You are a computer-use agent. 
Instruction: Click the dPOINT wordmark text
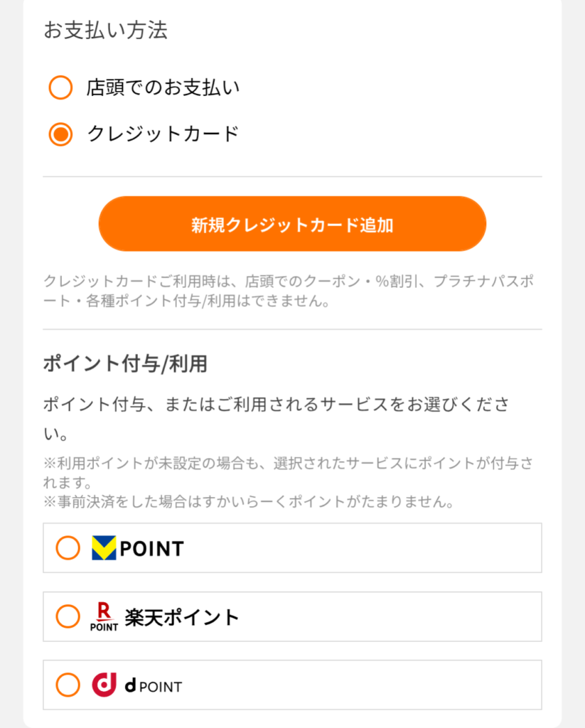coord(154,686)
